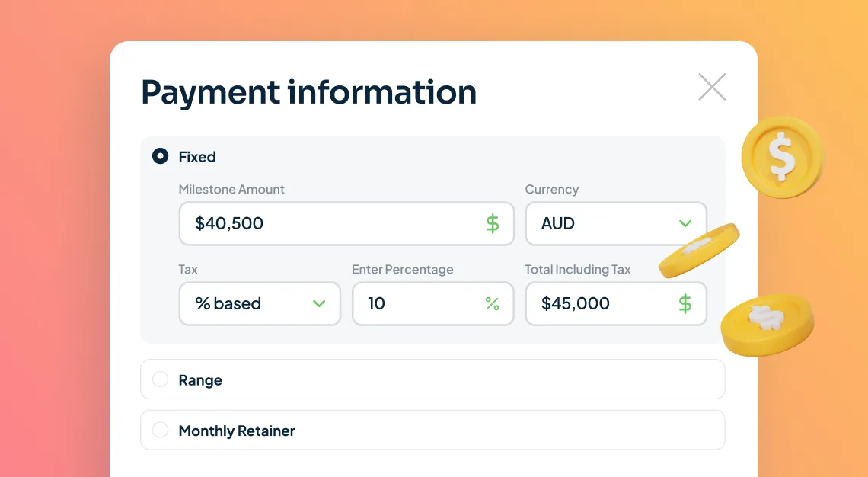Select the Fixed payment radio button

click(x=160, y=156)
